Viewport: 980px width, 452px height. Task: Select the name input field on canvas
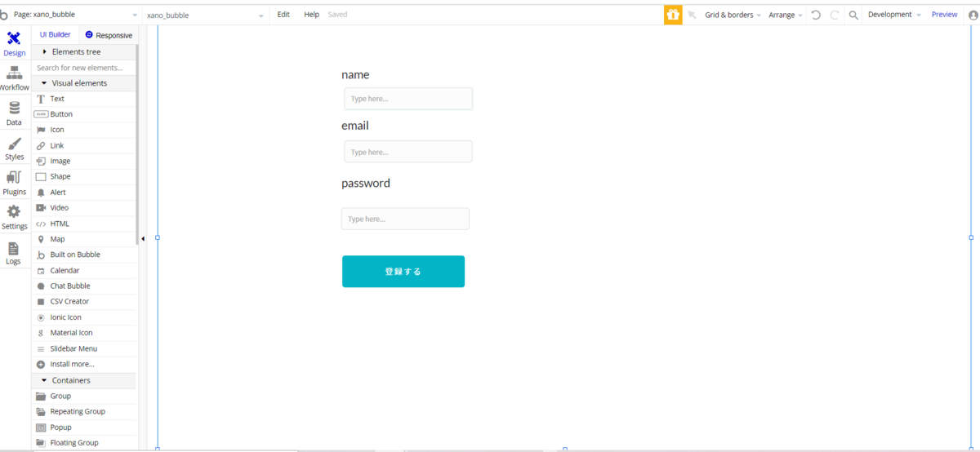click(x=408, y=99)
